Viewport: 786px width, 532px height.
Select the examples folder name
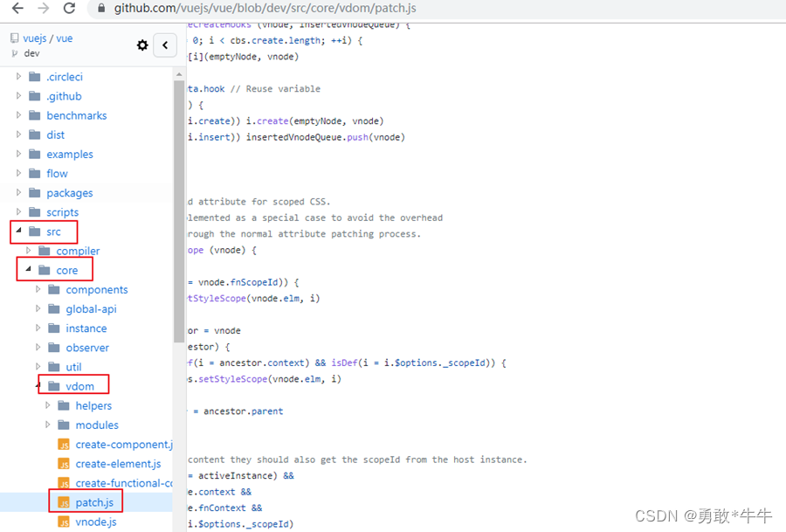(70, 155)
